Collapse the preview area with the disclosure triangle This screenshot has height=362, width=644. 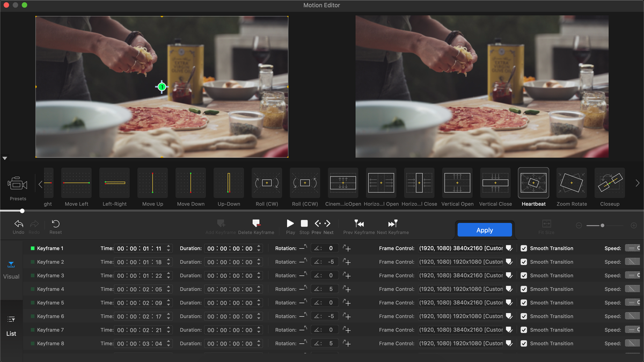tap(4, 158)
